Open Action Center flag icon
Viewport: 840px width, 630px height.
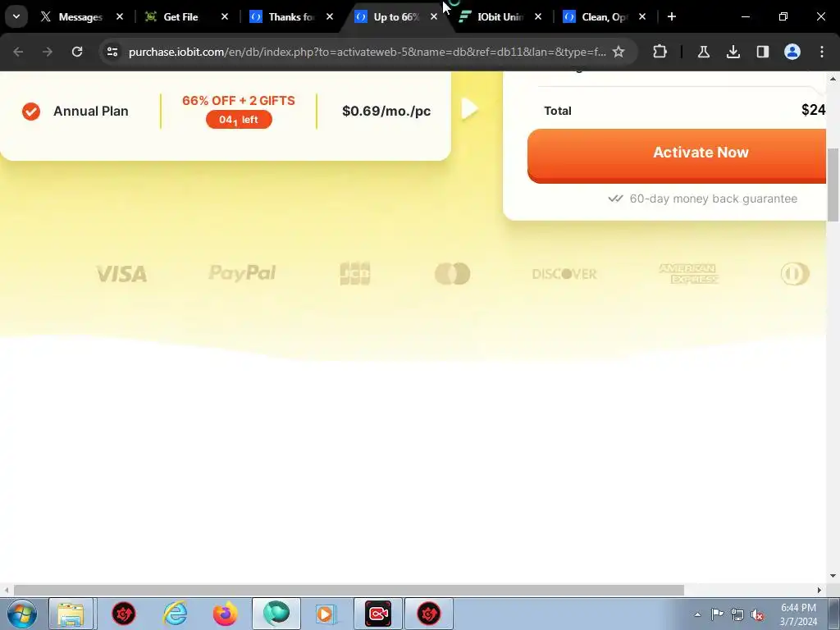click(717, 614)
